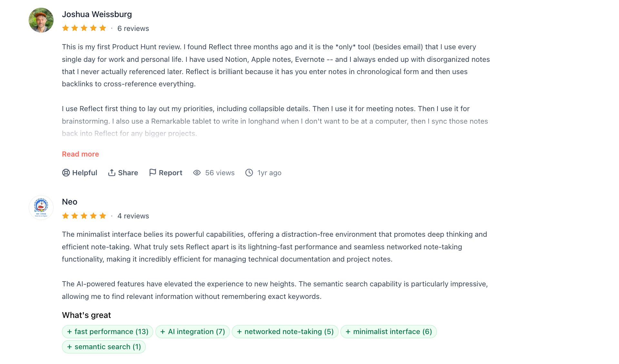Click the eye icon showing 56 views
The width and height of the screenshot is (619, 364).
(x=197, y=173)
